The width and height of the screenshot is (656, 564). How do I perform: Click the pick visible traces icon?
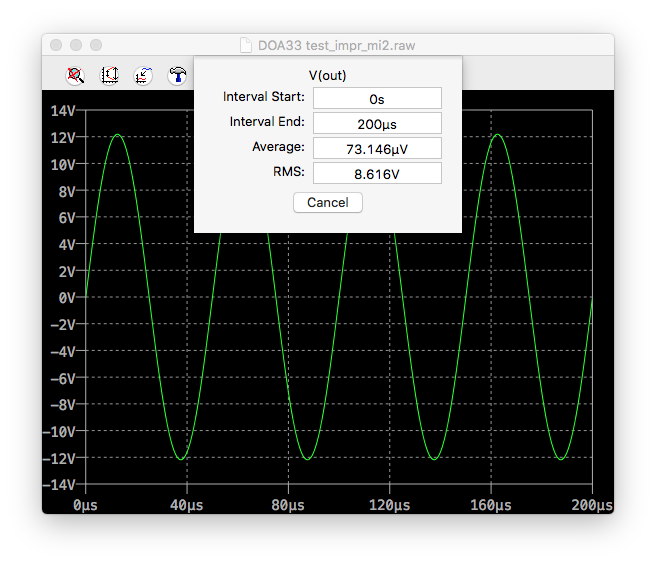143,76
